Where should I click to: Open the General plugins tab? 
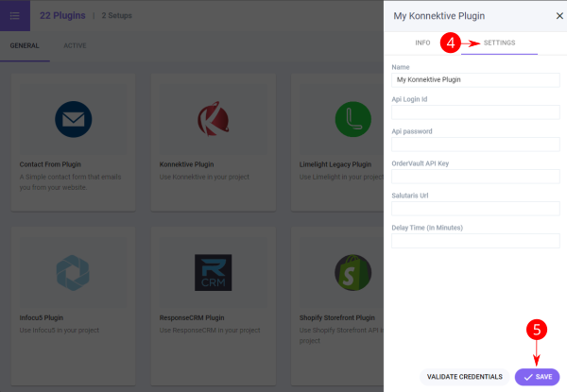[x=25, y=45]
